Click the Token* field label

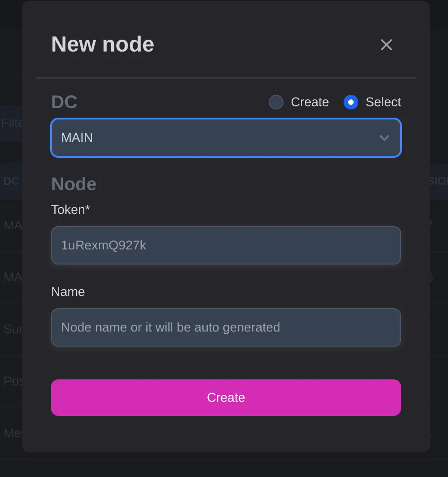click(71, 210)
